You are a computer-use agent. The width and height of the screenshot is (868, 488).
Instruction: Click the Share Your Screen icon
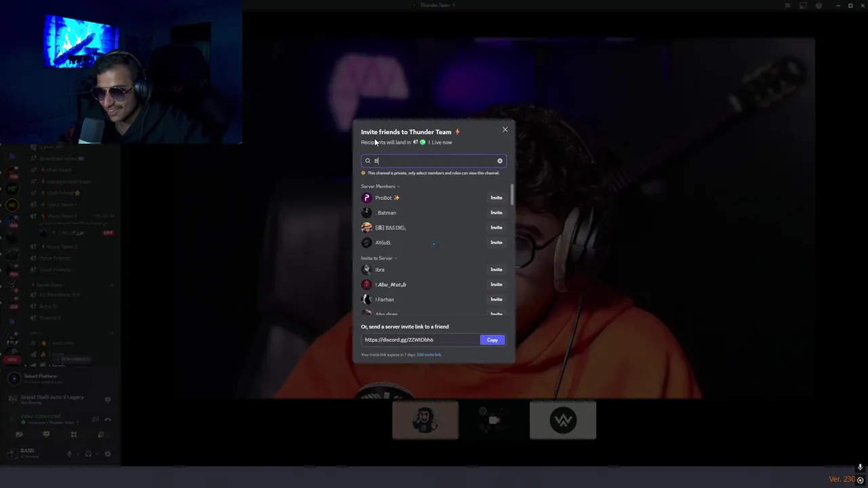(x=46, y=434)
